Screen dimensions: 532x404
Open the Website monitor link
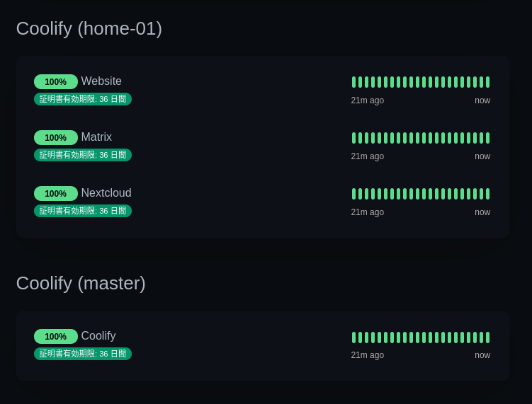click(x=101, y=81)
